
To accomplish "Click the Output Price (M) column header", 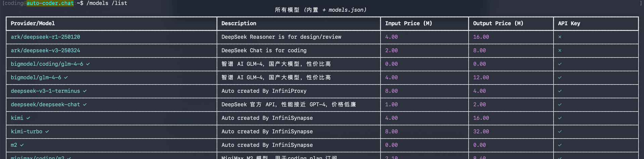I will [498, 24].
